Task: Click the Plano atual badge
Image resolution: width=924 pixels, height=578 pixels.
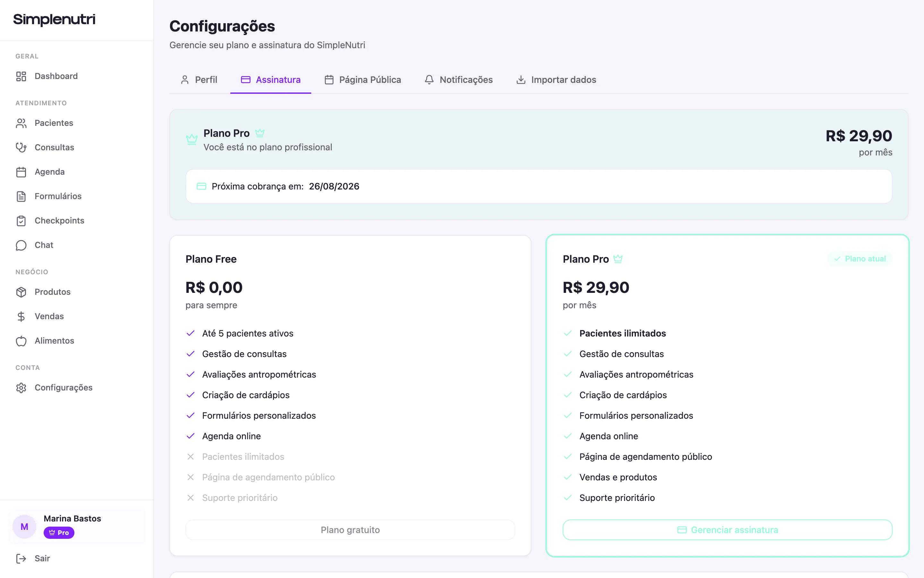Action: tap(860, 259)
